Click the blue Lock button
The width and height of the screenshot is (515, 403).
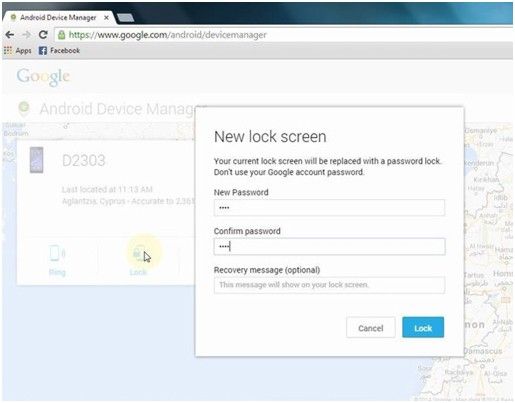[423, 328]
